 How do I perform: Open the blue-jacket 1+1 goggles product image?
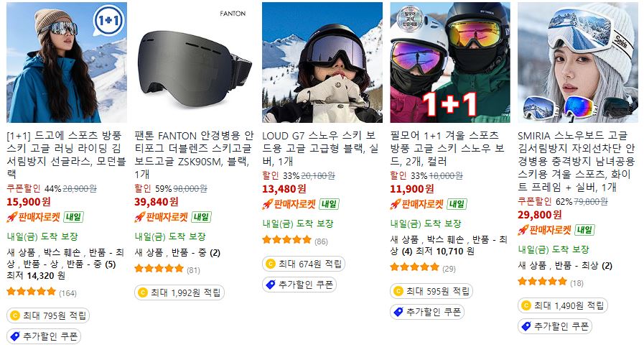coord(67,63)
